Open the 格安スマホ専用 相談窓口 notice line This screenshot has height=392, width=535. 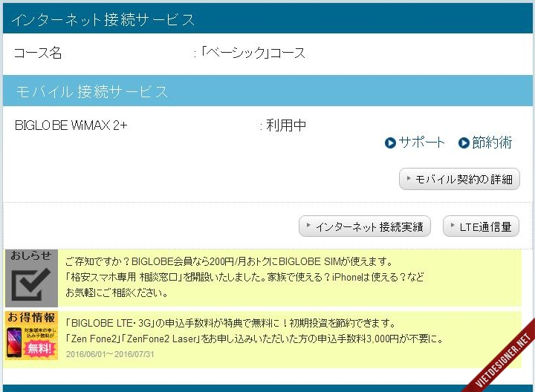(x=244, y=277)
